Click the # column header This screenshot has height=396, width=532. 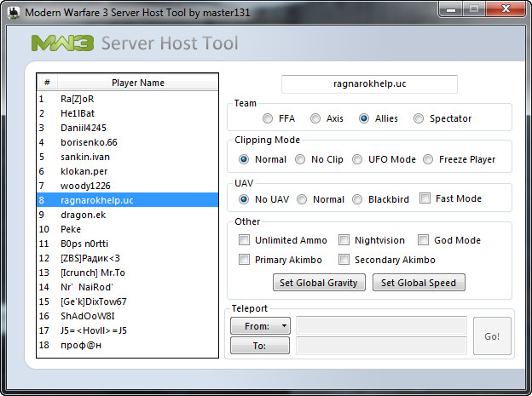click(47, 83)
